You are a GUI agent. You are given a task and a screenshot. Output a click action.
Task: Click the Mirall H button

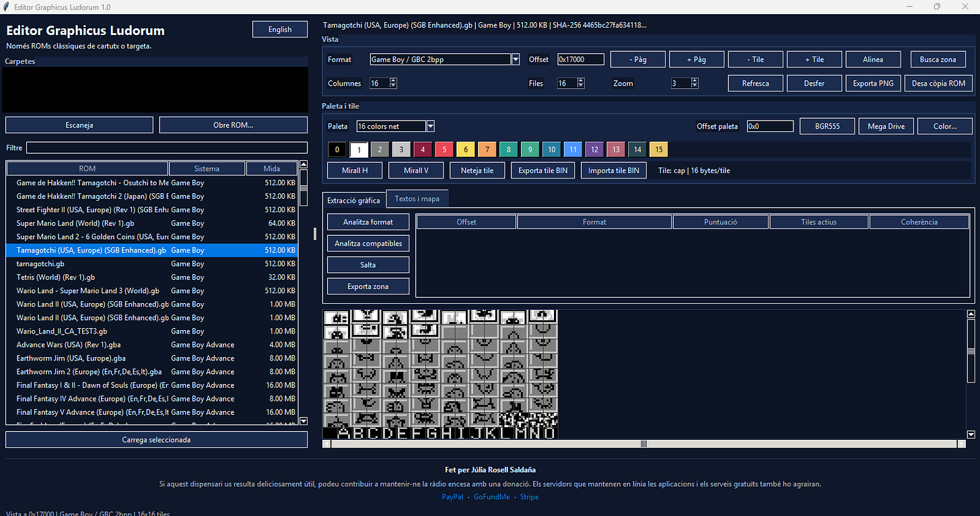(x=355, y=170)
